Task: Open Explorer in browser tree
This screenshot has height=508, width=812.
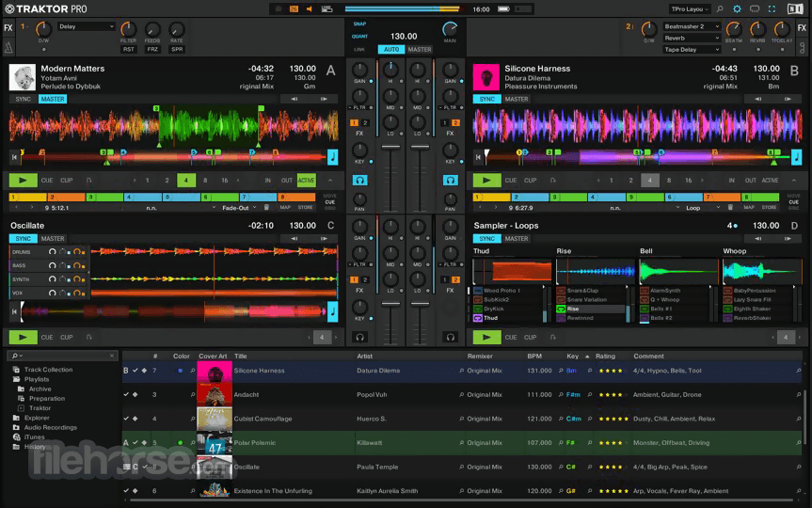Action: point(37,418)
